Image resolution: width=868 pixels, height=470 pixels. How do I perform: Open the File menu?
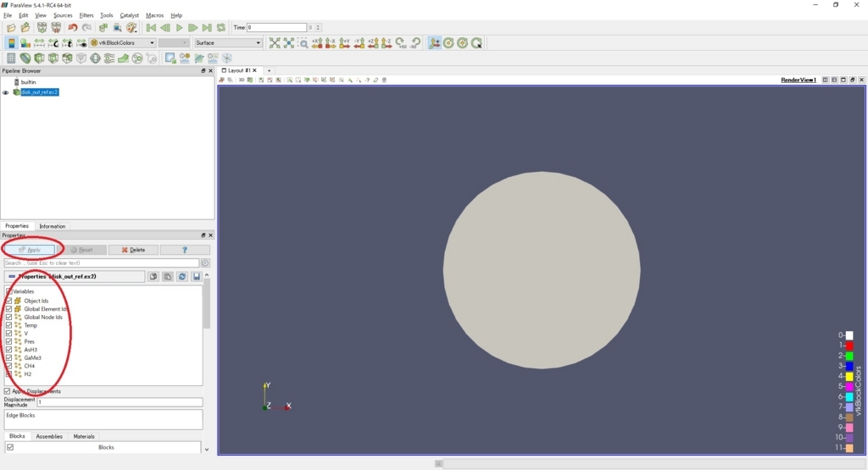click(8, 15)
